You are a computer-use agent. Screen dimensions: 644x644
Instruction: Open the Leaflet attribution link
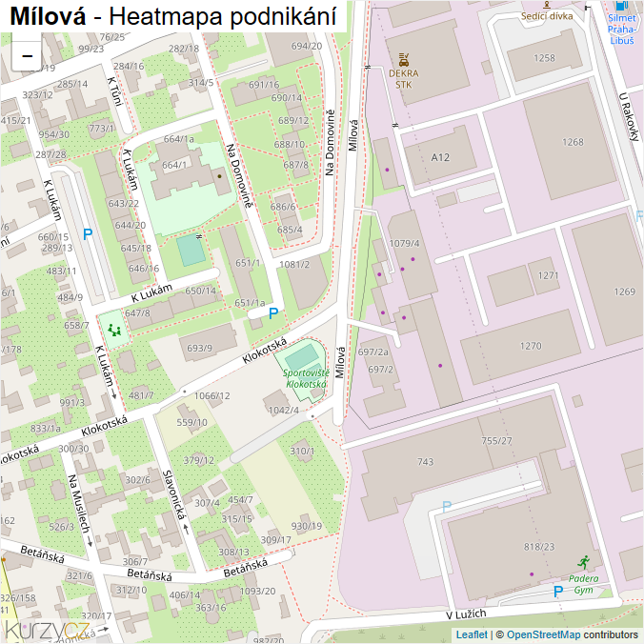coord(472,634)
